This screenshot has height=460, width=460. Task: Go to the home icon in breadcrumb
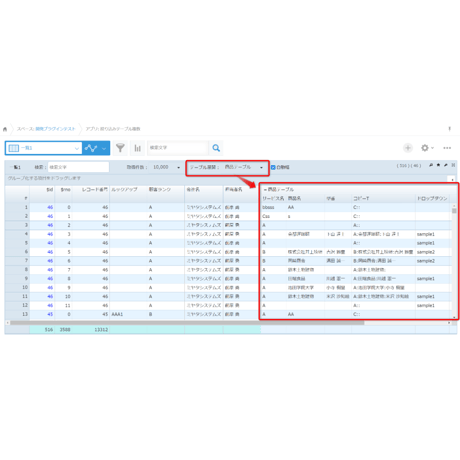(5, 129)
